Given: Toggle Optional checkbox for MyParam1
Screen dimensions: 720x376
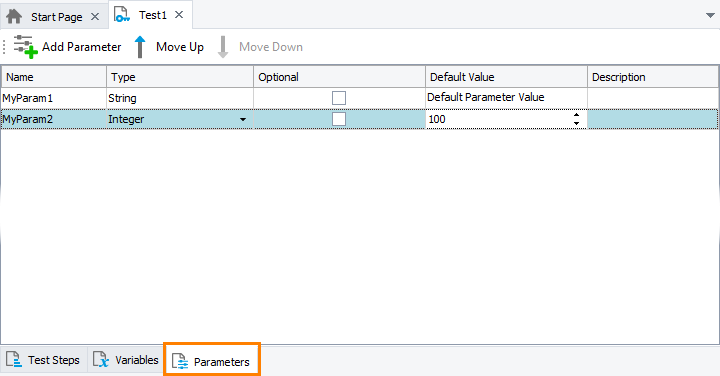Looking at the screenshot, I should (339, 98).
